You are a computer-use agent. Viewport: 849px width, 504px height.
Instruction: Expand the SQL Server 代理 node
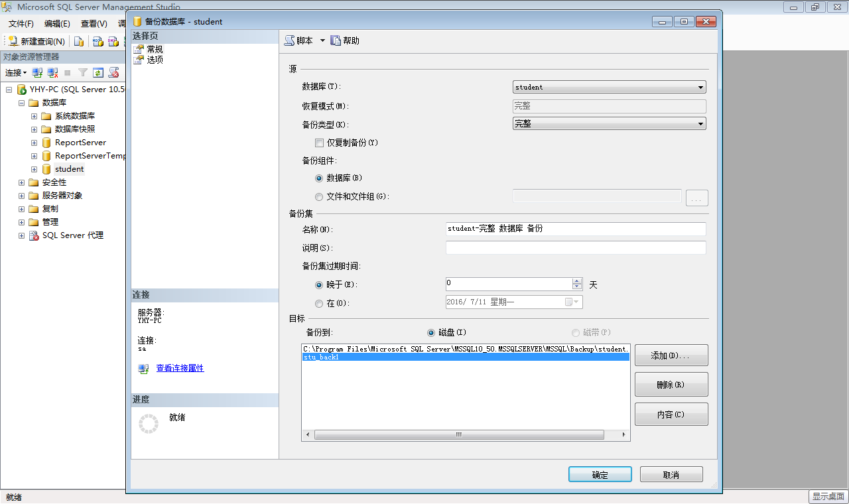(x=22, y=235)
